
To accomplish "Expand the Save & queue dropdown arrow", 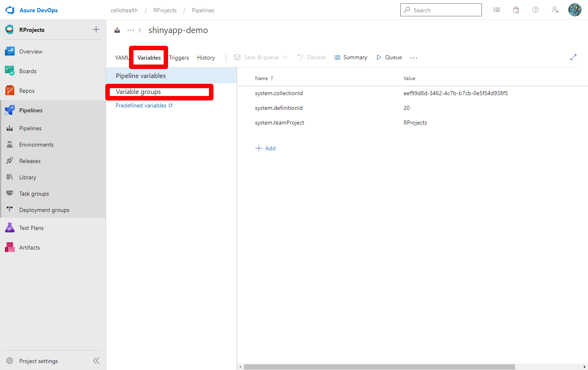I will [x=285, y=57].
